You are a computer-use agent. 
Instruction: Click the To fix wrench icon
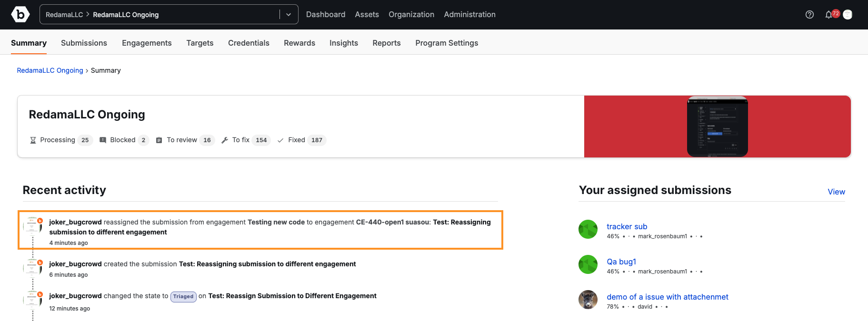(x=225, y=140)
